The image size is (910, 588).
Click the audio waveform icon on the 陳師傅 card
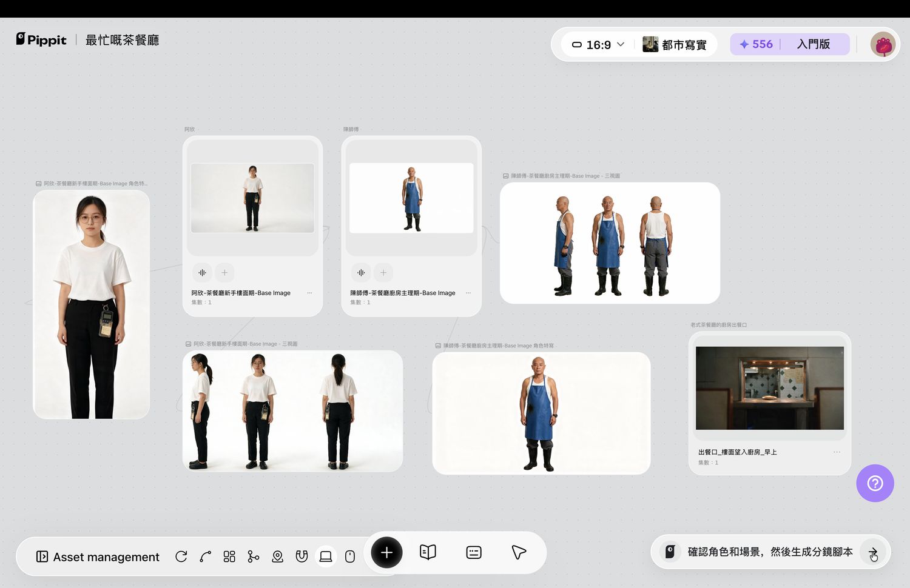tap(361, 273)
